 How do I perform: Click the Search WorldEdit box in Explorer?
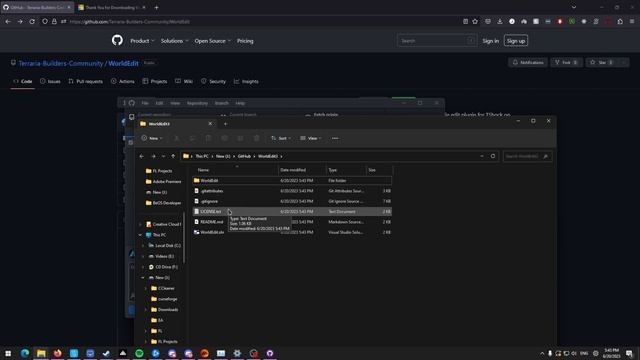(527, 156)
